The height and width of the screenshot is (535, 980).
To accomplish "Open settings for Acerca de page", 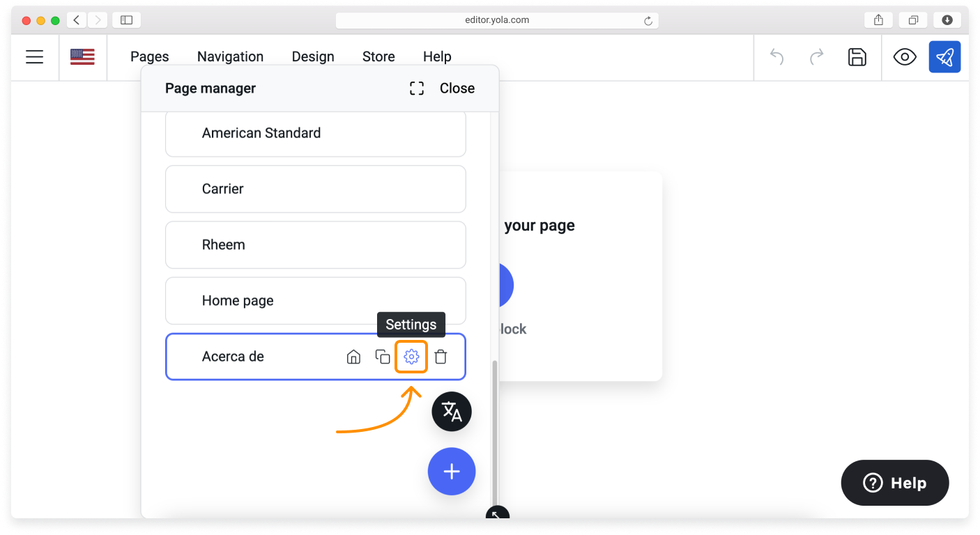I will 411,357.
